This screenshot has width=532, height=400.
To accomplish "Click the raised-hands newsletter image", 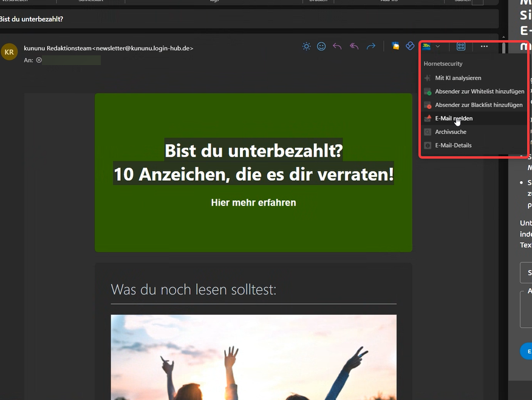I will 253,357.
